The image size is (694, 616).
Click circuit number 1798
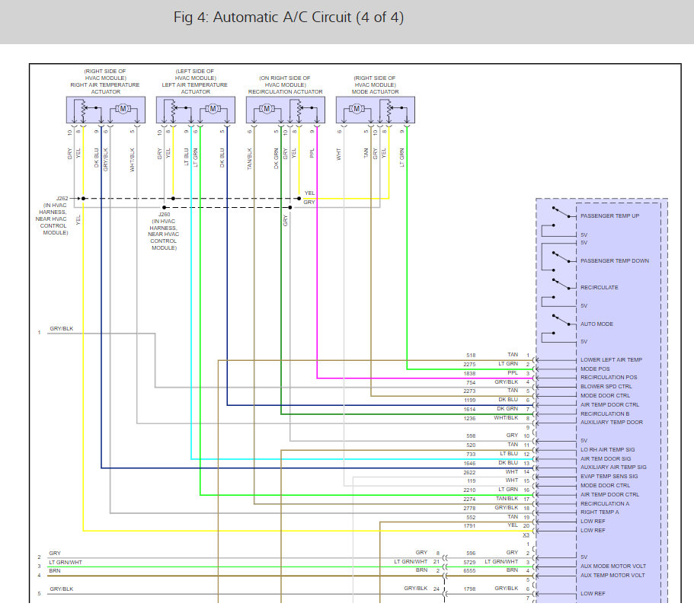(469, 589)
